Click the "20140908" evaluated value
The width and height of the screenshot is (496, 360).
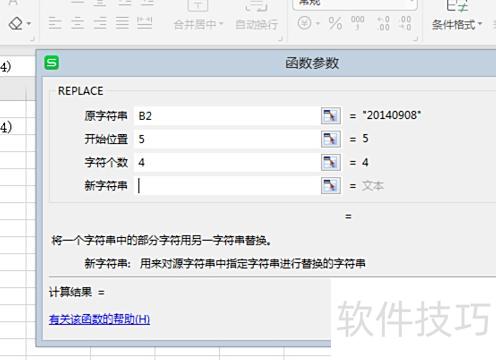pyautogui.click(x=392, y=115)
